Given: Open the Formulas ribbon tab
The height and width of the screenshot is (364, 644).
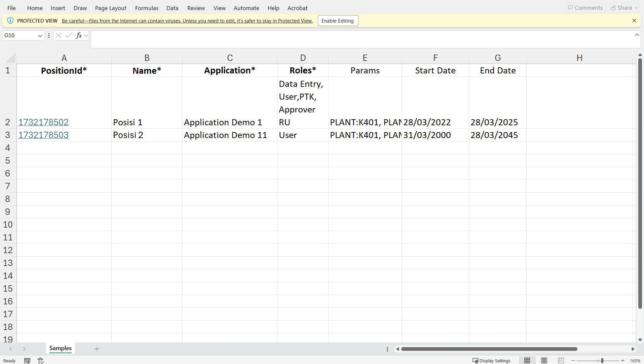Looking at the screenshot, I should tap(147, 8).
